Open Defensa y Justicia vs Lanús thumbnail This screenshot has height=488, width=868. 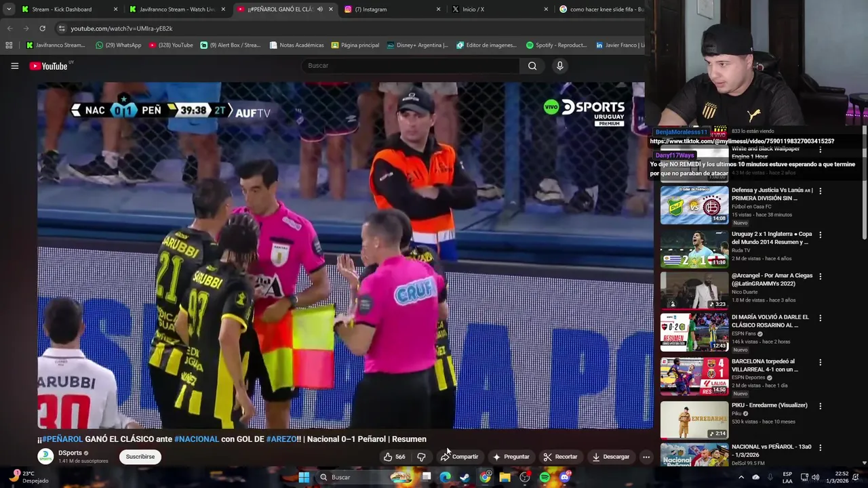(x=694, y=205)
